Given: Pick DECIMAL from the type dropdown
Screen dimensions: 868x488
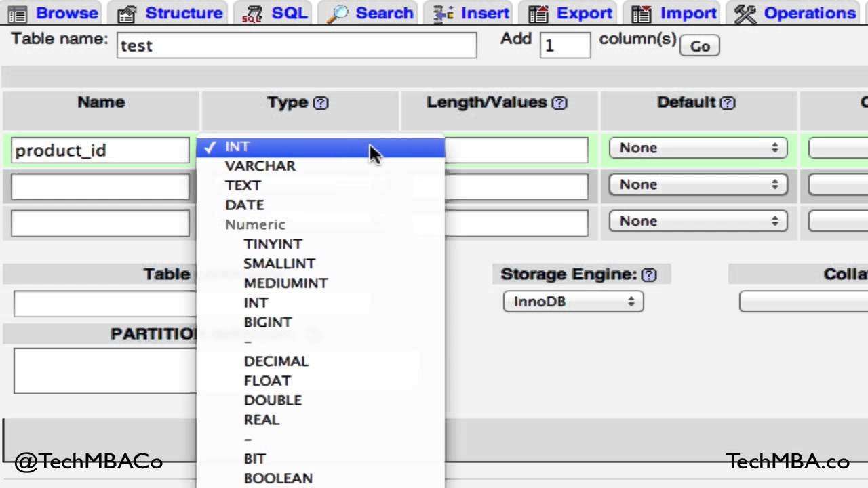Looking at the screenshot, I should pyautogui.click(x=276, y=361).
